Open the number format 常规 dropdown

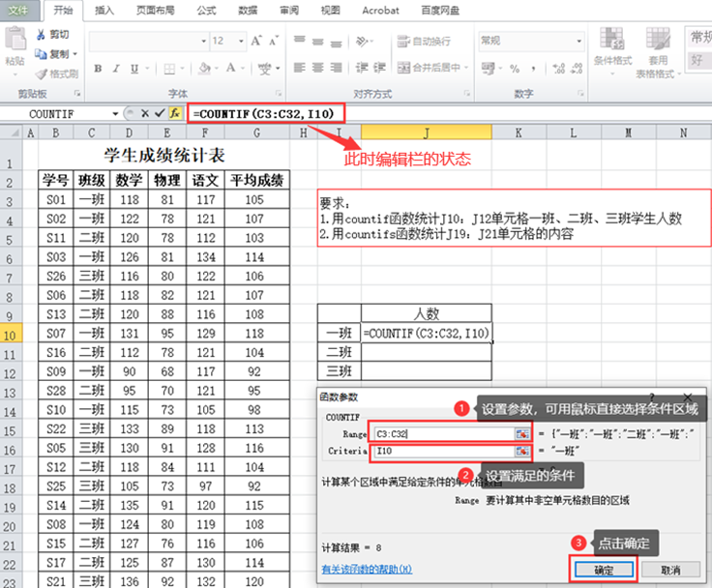coord(578,41)
